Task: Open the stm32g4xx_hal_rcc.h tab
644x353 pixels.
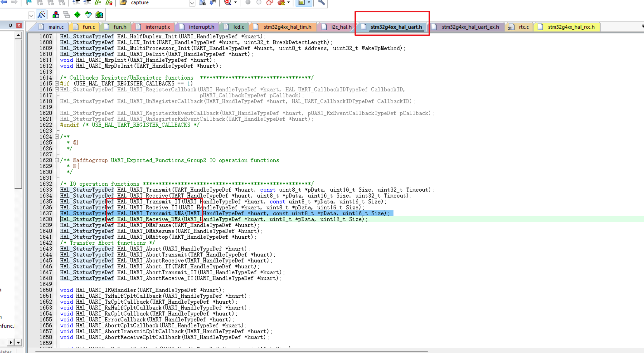Action: coord(571,27)
